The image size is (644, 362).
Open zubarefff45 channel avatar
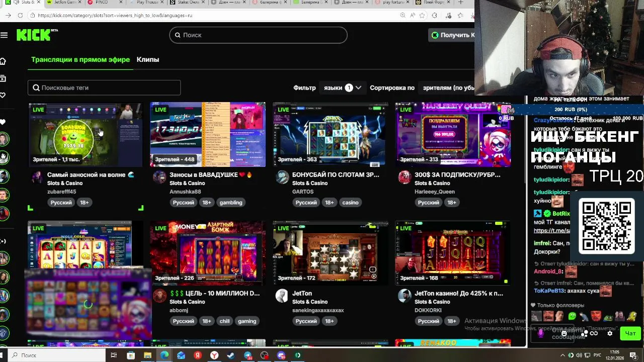(37, 177)
